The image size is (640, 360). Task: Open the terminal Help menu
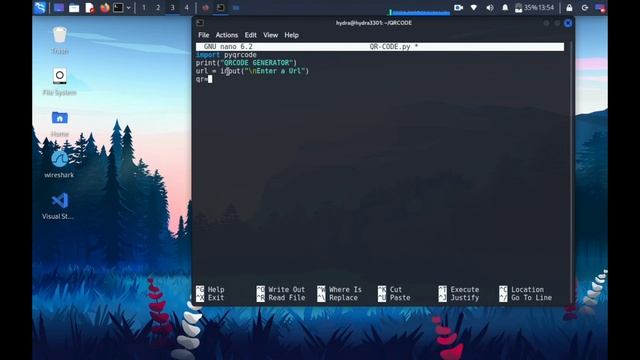coord(291,35)
